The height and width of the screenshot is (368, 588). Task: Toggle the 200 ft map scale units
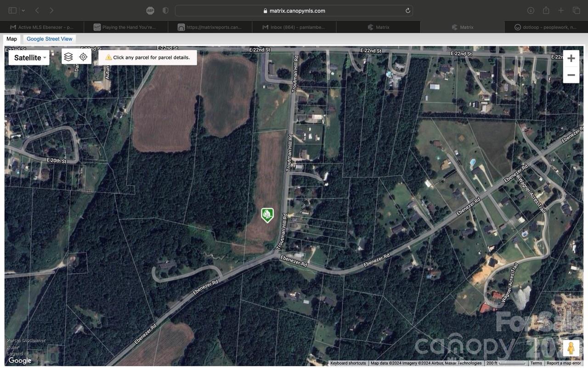tap(506, 363)
